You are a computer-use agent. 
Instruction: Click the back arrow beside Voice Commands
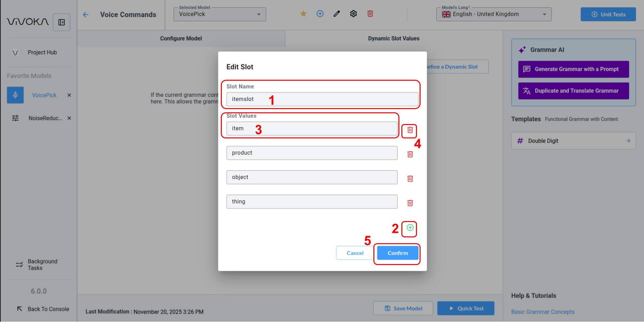(86, 15)
